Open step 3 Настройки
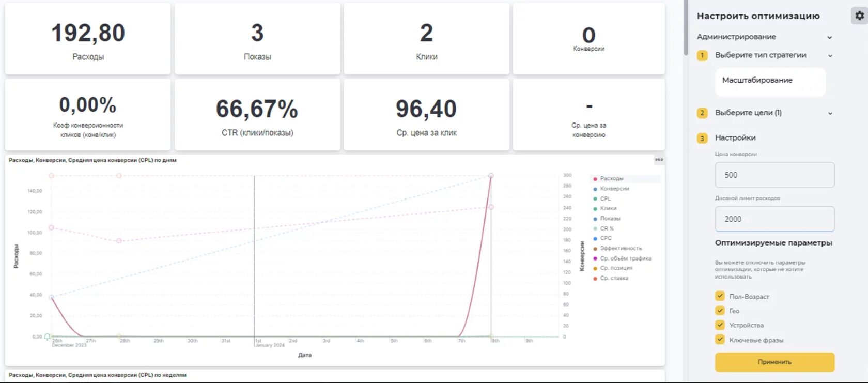The width and height of the screenshot is (868, 383). pos(735,138)
